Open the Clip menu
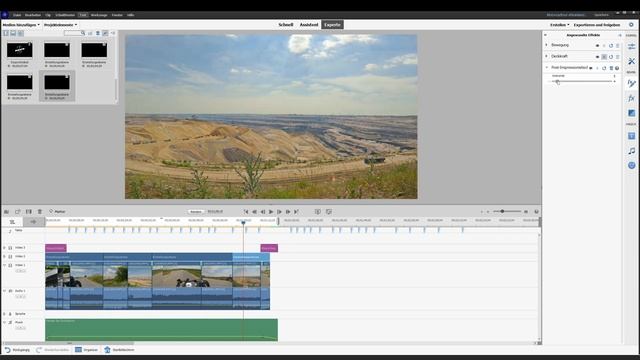The width and height of the screenshot is (640, 360). coord(48,15)
